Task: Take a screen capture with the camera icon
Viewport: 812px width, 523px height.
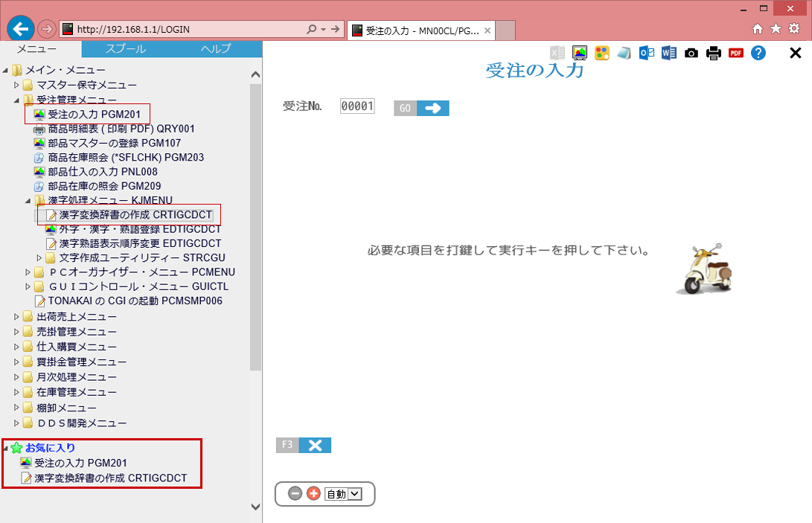Action: tap(691, 53)
